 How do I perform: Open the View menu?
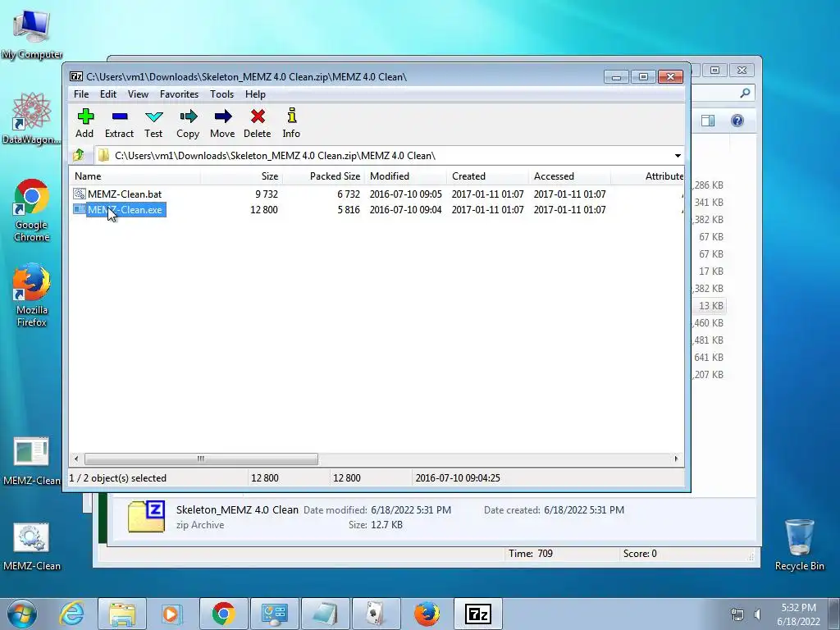[x=138, y=94]
